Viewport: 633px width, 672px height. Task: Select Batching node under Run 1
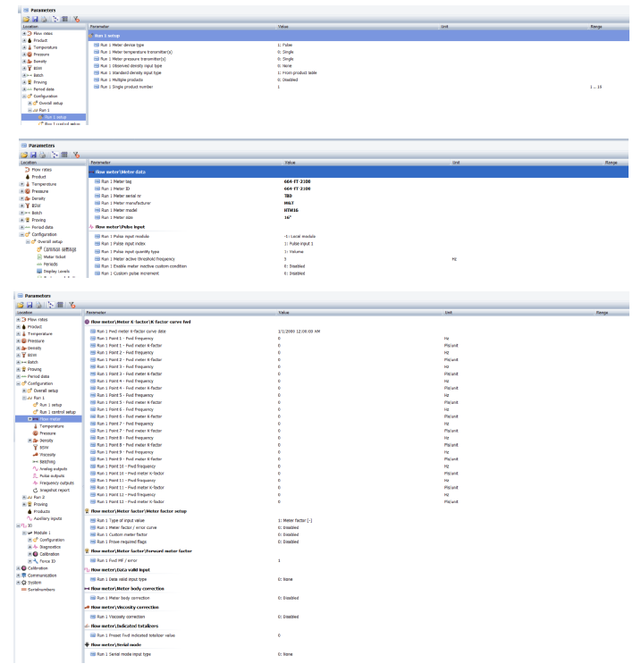[x=47, y=462]
